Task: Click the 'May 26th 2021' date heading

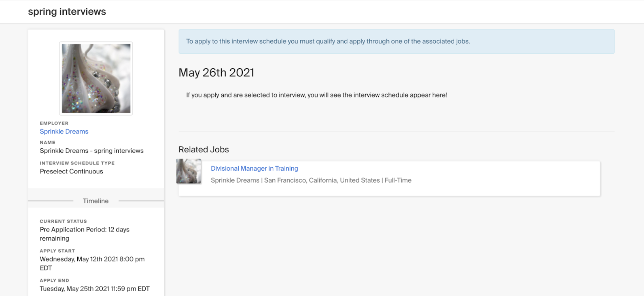Action: (216, 73)
